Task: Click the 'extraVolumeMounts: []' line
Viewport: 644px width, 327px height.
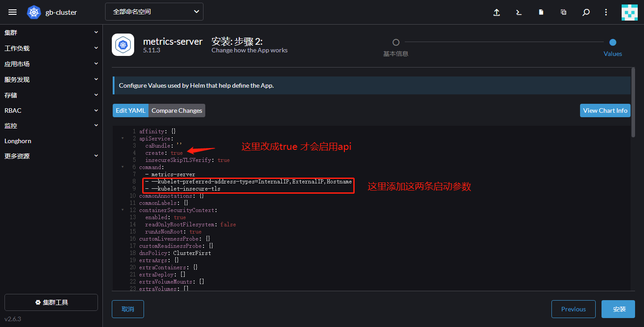Action: click(172, 282)
